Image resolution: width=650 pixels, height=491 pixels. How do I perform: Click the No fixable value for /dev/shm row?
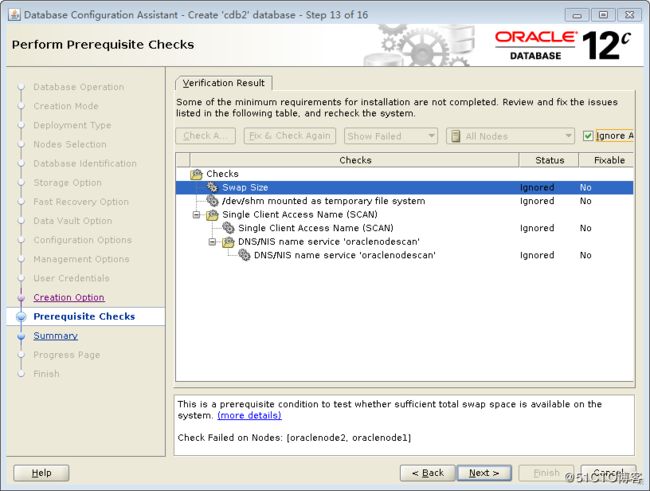coord(585,201)
